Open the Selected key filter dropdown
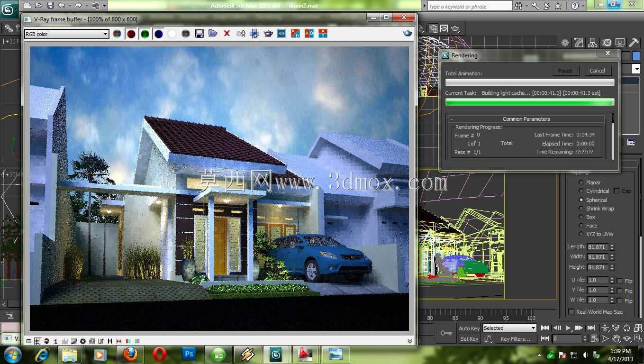Image resolution: width=644 pixels, height=364 pixels. [x=509, y=328]
